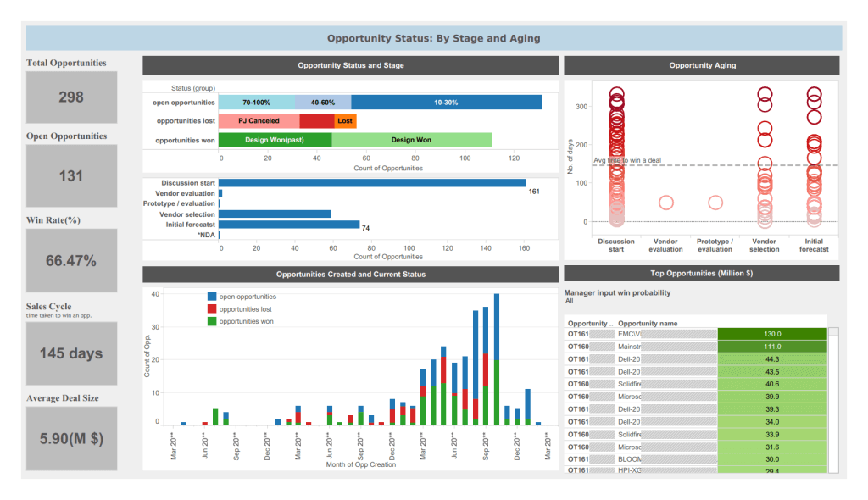
Task: Click the PJ Canceled bar segment
Action: point(259,120)
